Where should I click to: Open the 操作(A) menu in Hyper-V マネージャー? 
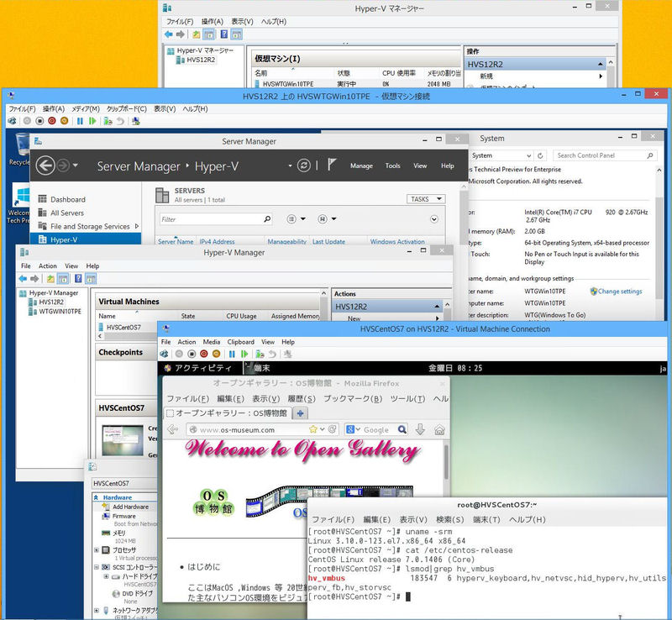click(x=213, y=22)
